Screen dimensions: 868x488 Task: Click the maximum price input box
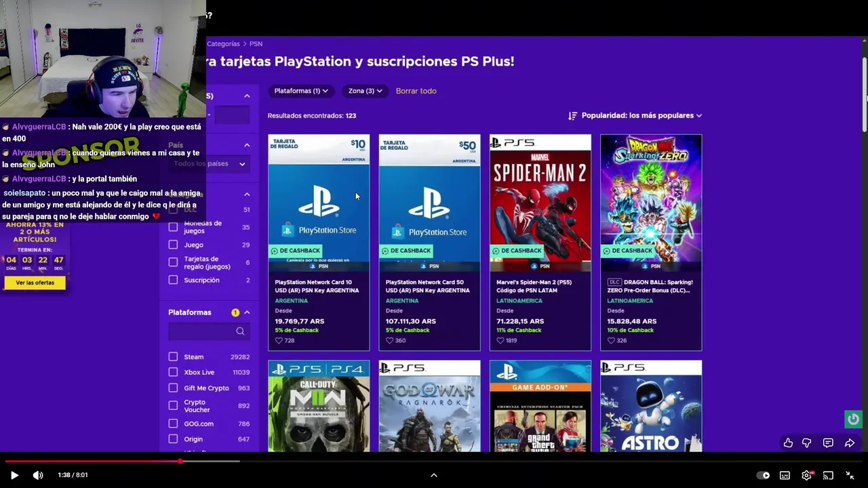[x=233, y=115]
